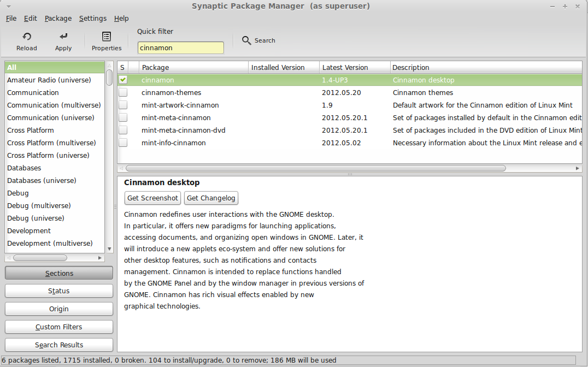Open the Package menu

58,19
